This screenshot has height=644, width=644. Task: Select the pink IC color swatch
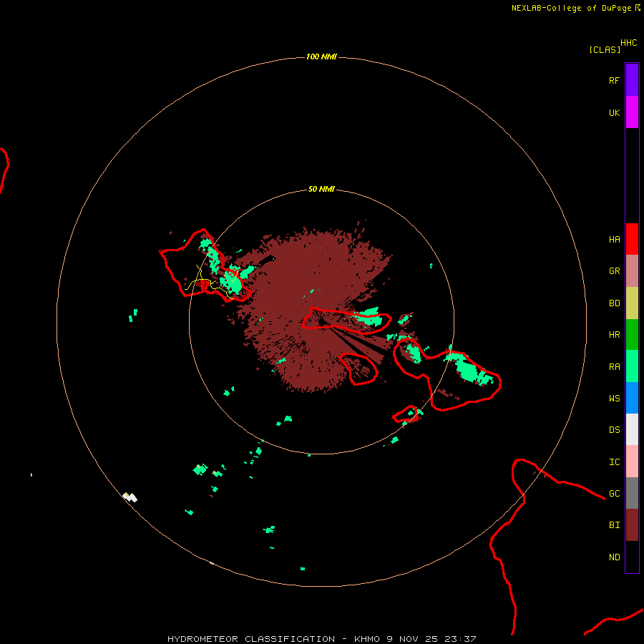[632, 462]
